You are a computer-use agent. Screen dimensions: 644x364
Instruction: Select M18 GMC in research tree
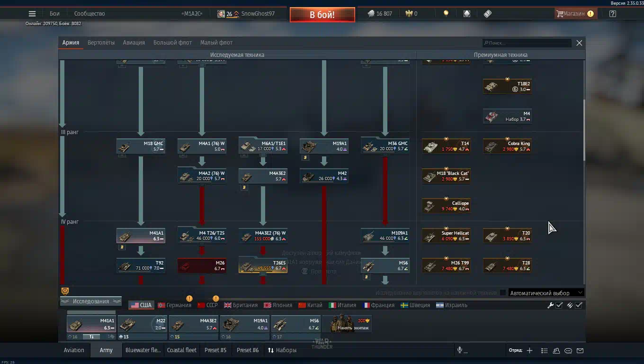[141, 146]
